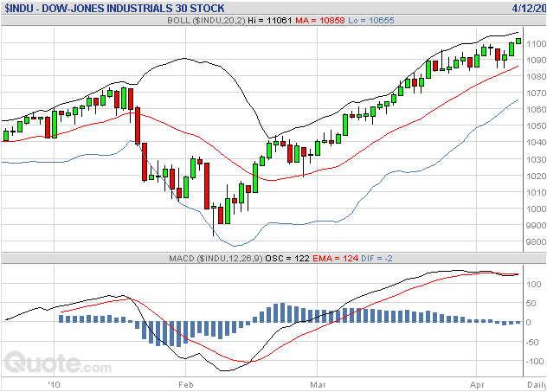Select the Lo = 10655 blue value
The image size is (547, 392).
pyautogui.click(x=371, y=21)
